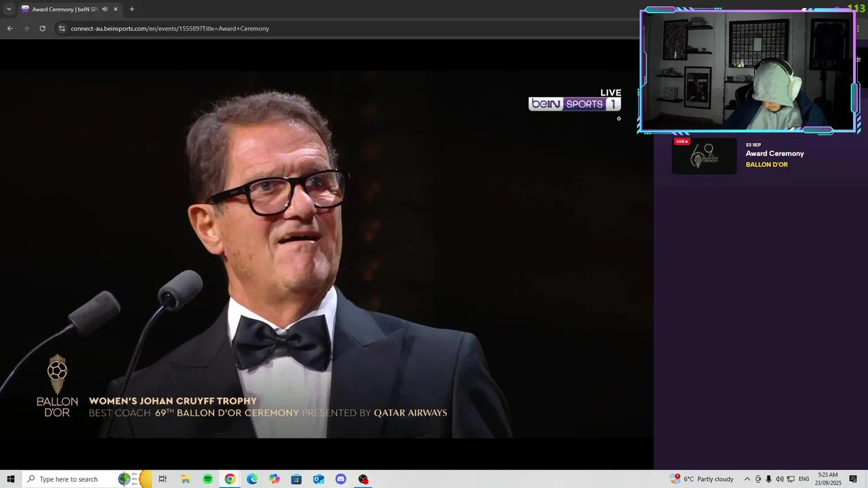The width and height of the screenshot is (868, 488).
Task: View site information icon in address bar
Action: (x=62, y=28)
